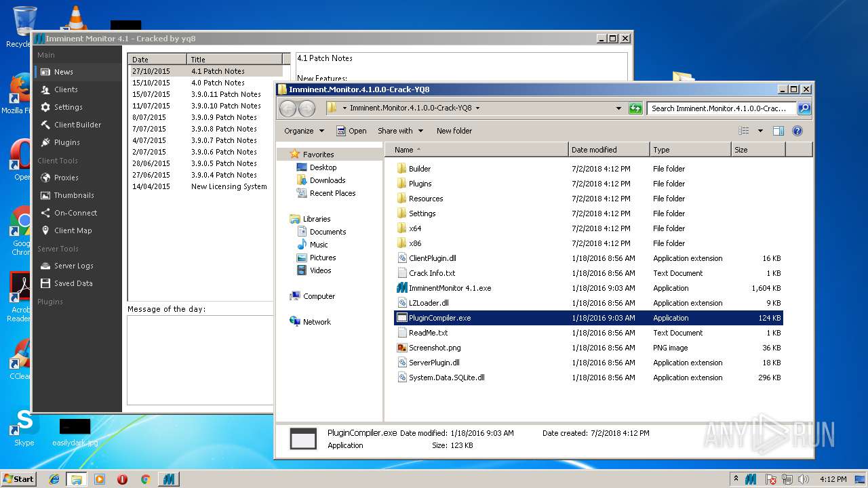The height and width of the screenshot is (488, 868).
Task: Click Imminent Monitor taskbar button
Action: 168,479
